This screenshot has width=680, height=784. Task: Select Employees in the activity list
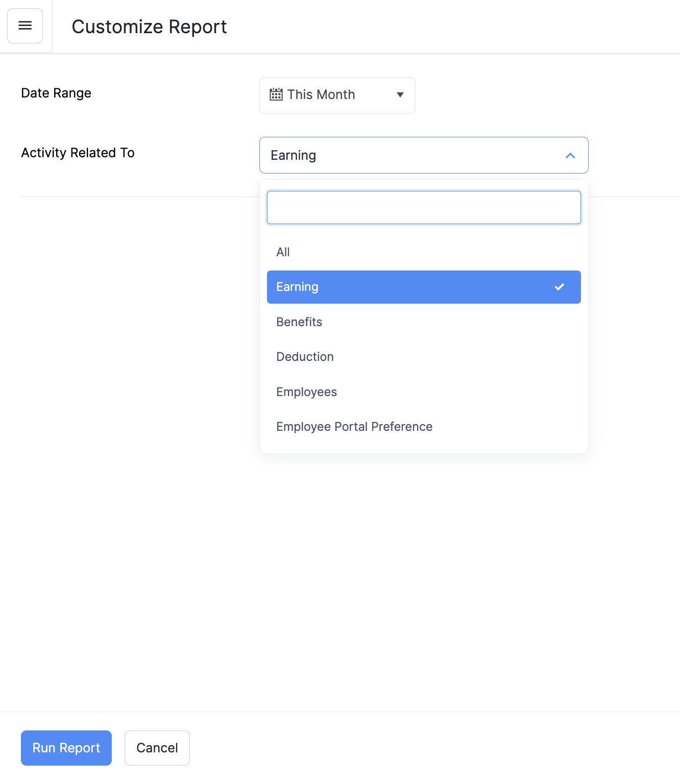pyautogui.click(x=306, y=392)
